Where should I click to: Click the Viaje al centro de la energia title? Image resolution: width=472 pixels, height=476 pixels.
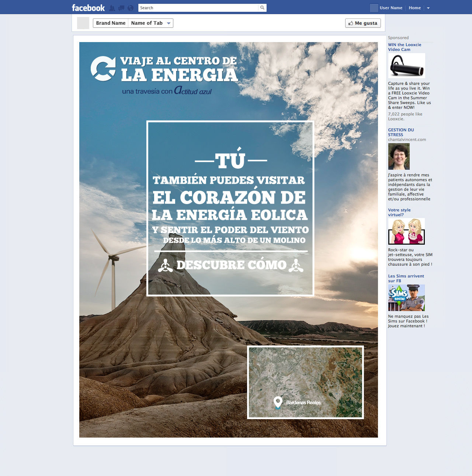point(179,69)
